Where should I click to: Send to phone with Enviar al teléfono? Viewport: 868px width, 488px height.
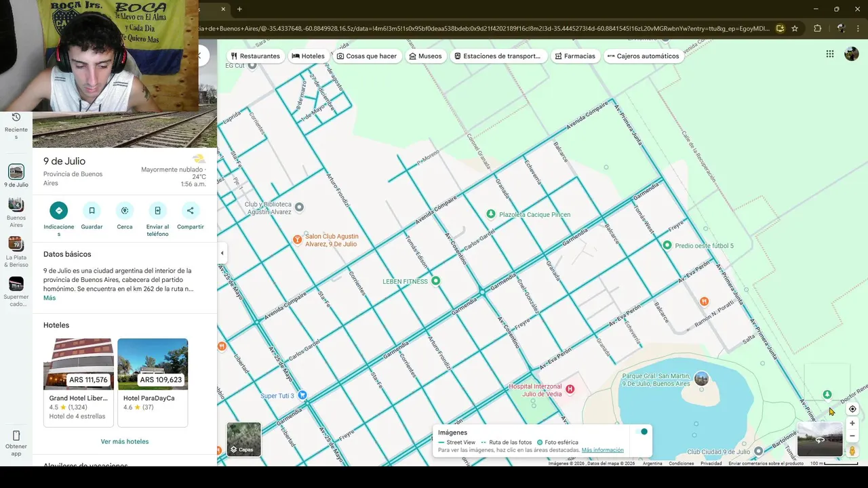tap(157, 211)
